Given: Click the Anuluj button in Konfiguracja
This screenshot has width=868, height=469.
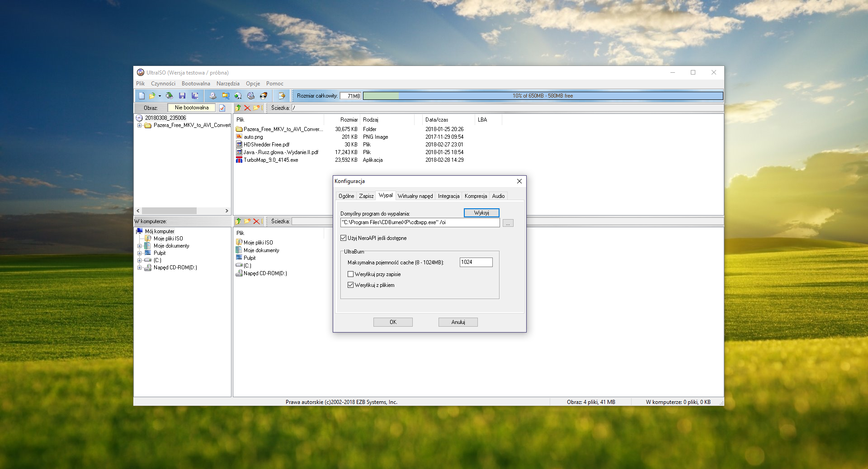Looking at the screenshot, I should point(458,322).
